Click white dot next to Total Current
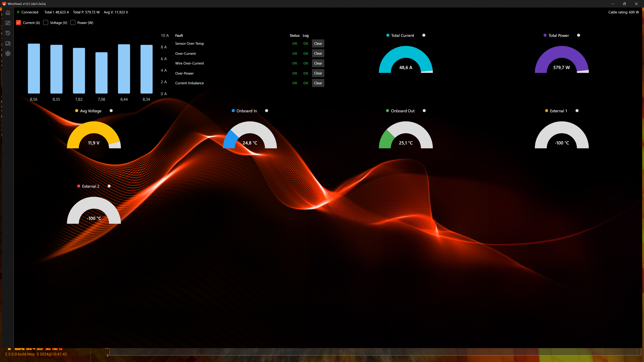The width and height of the screenshot is (644, 362). point(424,35)
